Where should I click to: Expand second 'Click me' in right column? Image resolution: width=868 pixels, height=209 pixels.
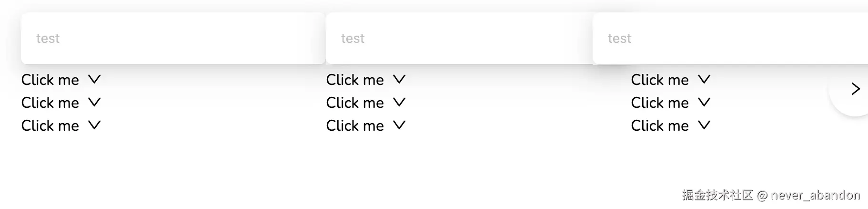660,103
